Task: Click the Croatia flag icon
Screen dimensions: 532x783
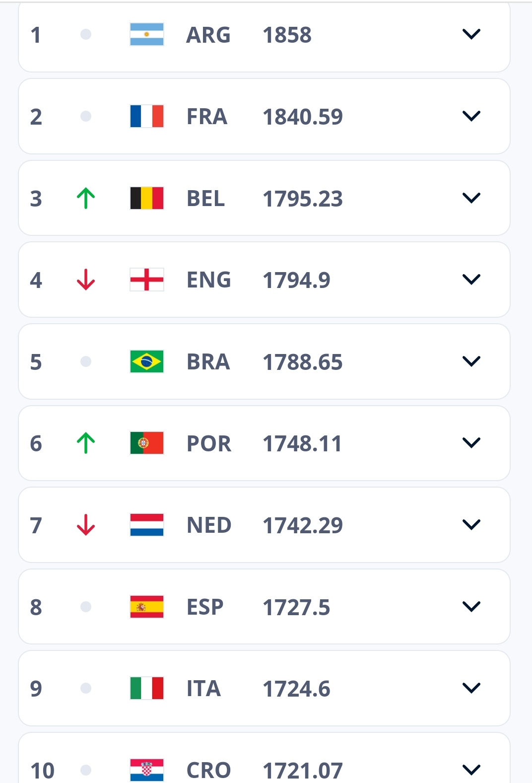Action: pyautogui.click(x=146, y=770)
